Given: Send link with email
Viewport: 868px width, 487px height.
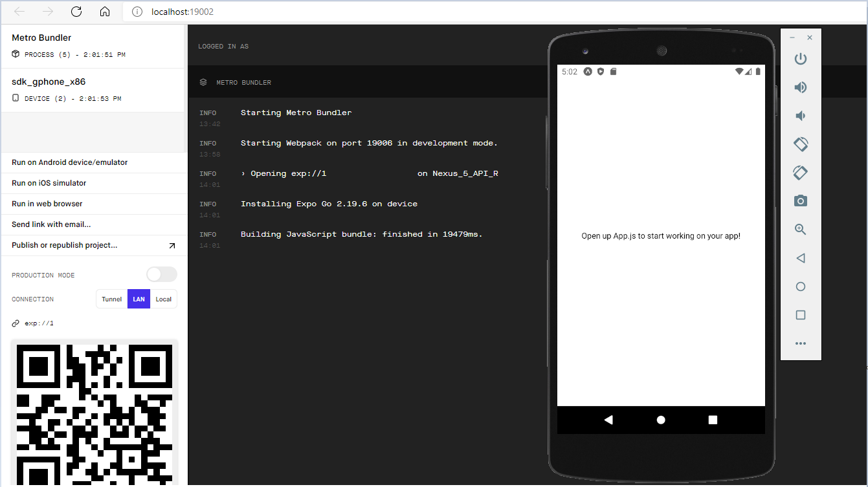Looking at the screenshot, I should (x=93, y=224).
